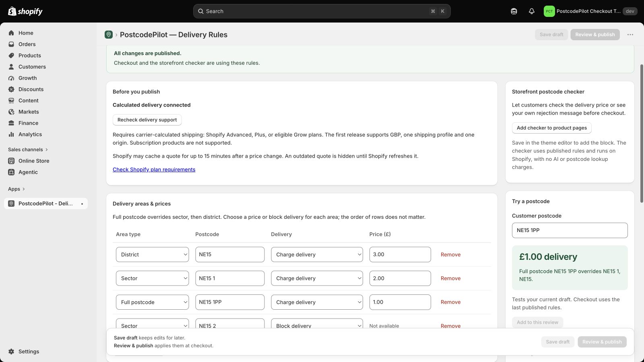Click Review & publish in the bottom bar
644x362 pixels.
point(602,342)
